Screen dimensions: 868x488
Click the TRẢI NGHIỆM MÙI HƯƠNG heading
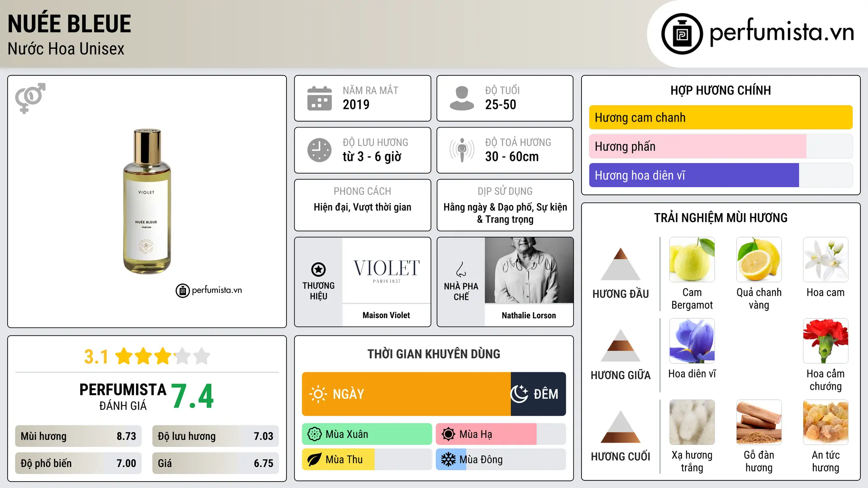coord(721,218)
